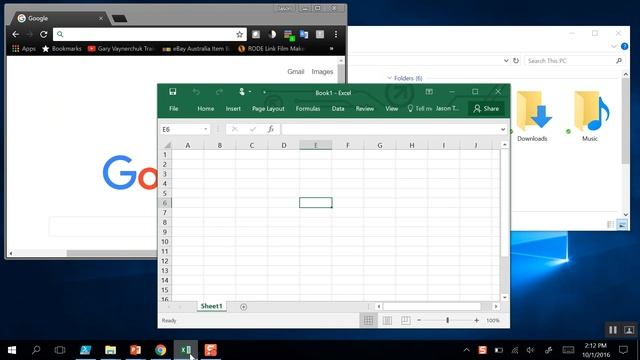This screenshot has height=360, width=640.
Task: Refresh the File Explorer address bar
Action: (516, 60)
